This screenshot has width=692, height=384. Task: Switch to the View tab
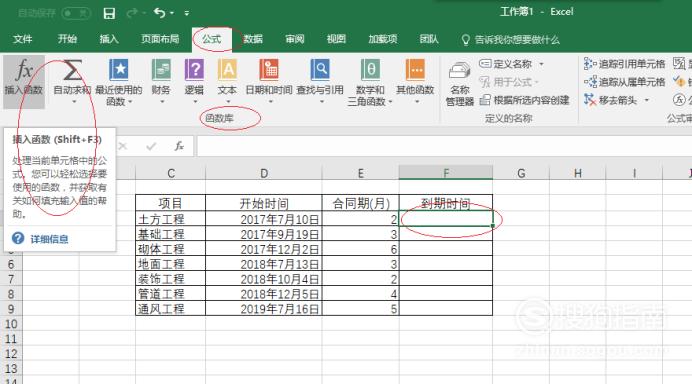click(x=336, y=39)
